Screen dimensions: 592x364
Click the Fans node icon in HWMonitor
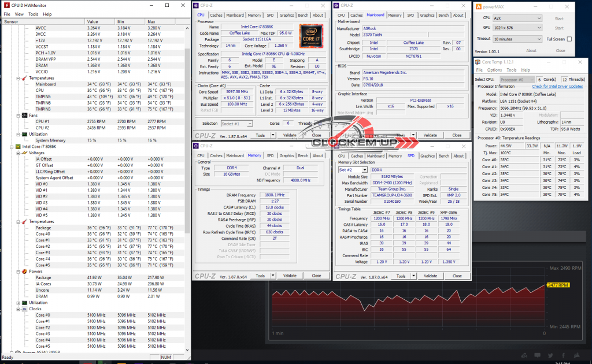tap(24, 116)
